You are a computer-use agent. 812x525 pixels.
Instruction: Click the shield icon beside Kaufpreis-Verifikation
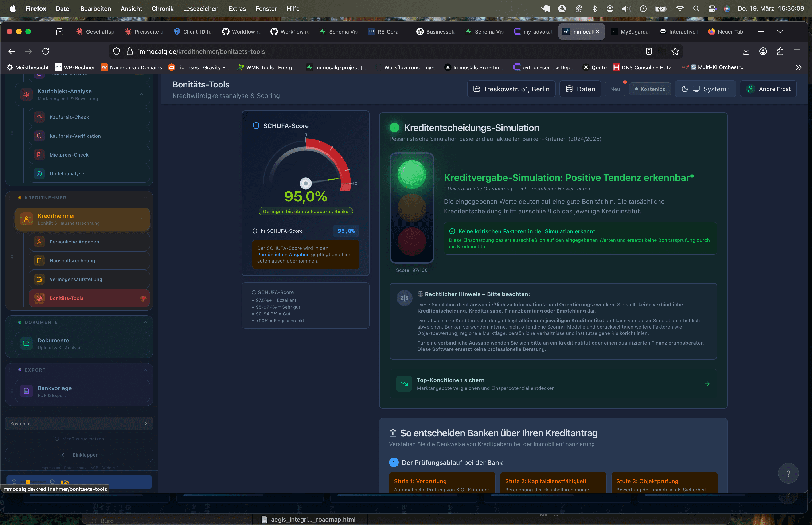pyautogui.click(x=39, y=136)
